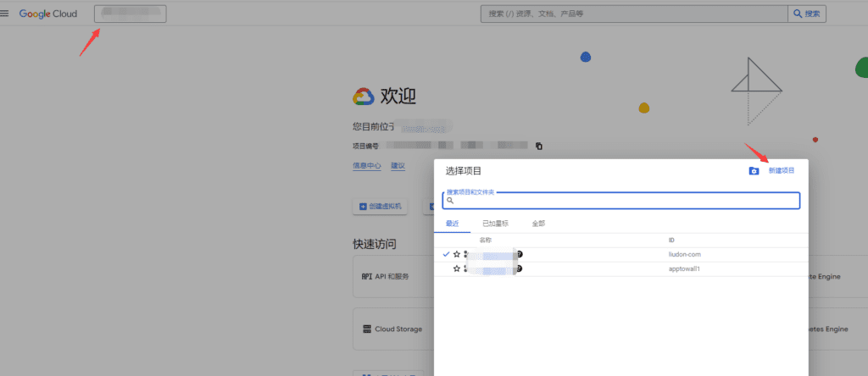Screen dimensions: 868x376
Task: Copy the project number with copy icon
Action: click(x=538, y=147)
